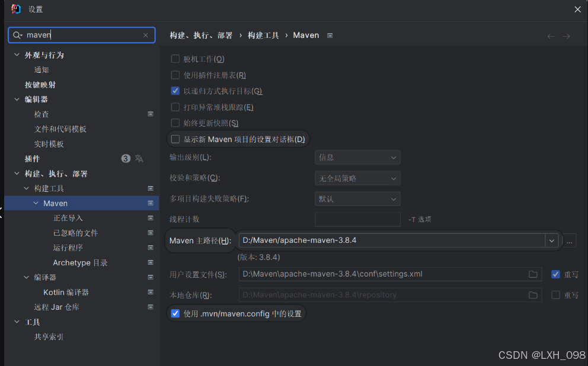Select Kotlin 编译器 in tree
The height and width of the screenshot is (366, 588).
click(66, 292)
